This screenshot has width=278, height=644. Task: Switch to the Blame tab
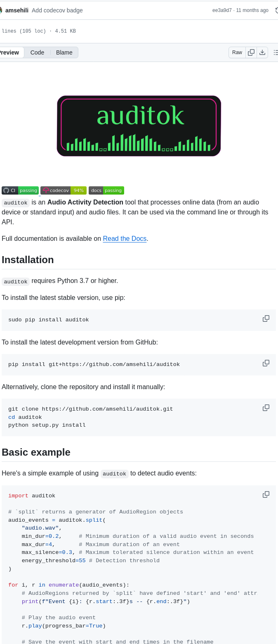(x=64, y=52)
